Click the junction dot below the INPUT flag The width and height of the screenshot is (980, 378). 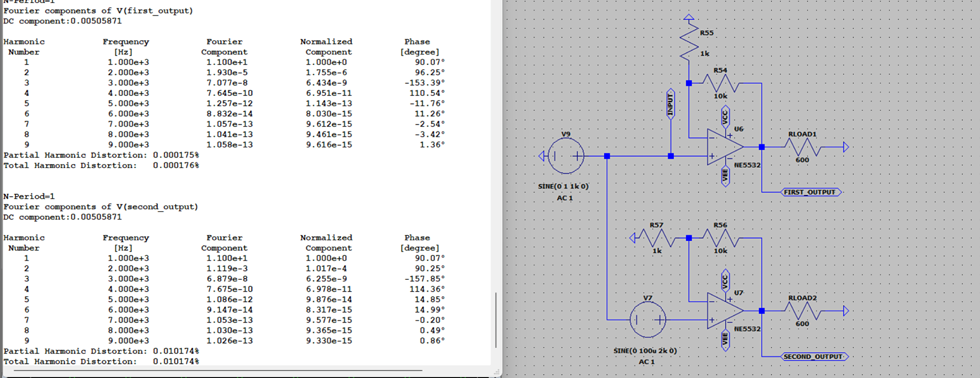[x=671, y=156]
